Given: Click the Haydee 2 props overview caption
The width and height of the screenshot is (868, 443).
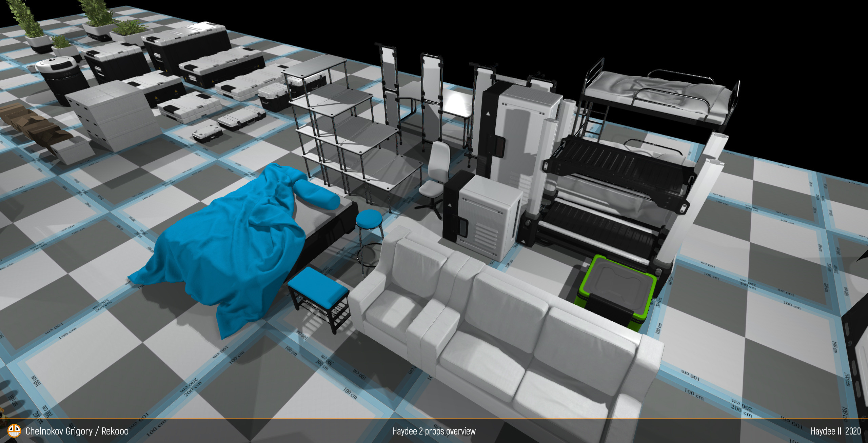Looking at the screenshot, I should pos(434,431).
